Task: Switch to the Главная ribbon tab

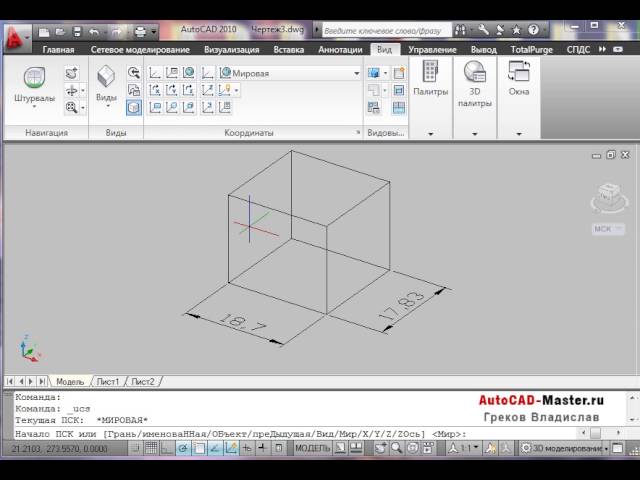Action: click(x=58, y=49)
